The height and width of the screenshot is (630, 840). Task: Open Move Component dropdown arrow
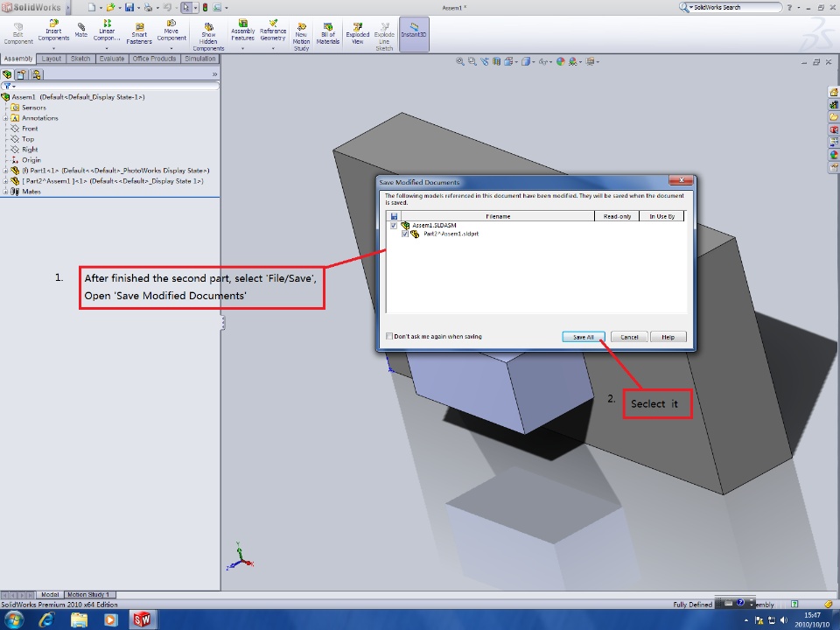point(171,48)
